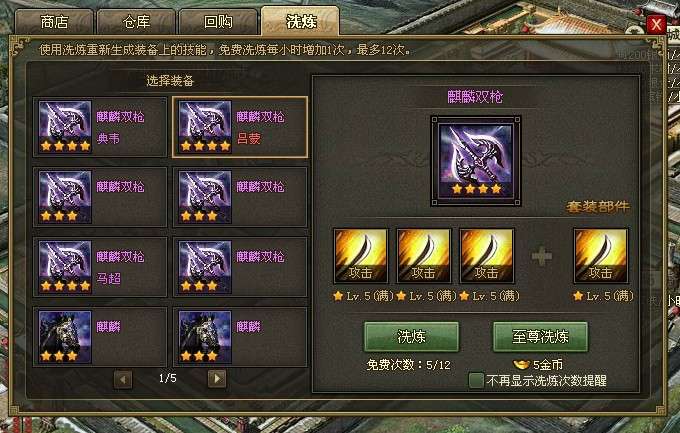
Task: Click the large 麒麟双枪 preview image
Action: click(x=476, y=161)
